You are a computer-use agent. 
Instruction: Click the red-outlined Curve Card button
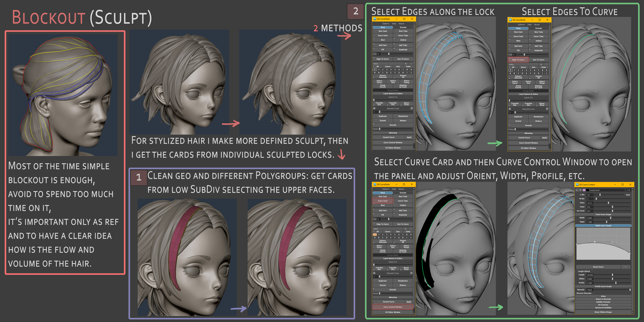(383, 201)
